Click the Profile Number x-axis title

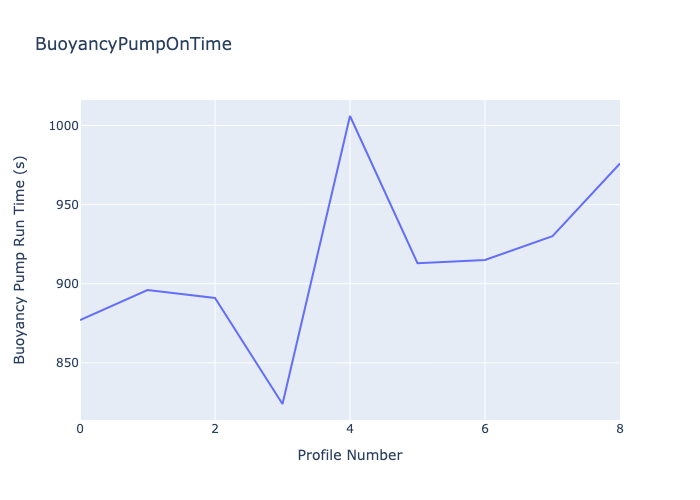pyautogui.click(x=350, y=455)
